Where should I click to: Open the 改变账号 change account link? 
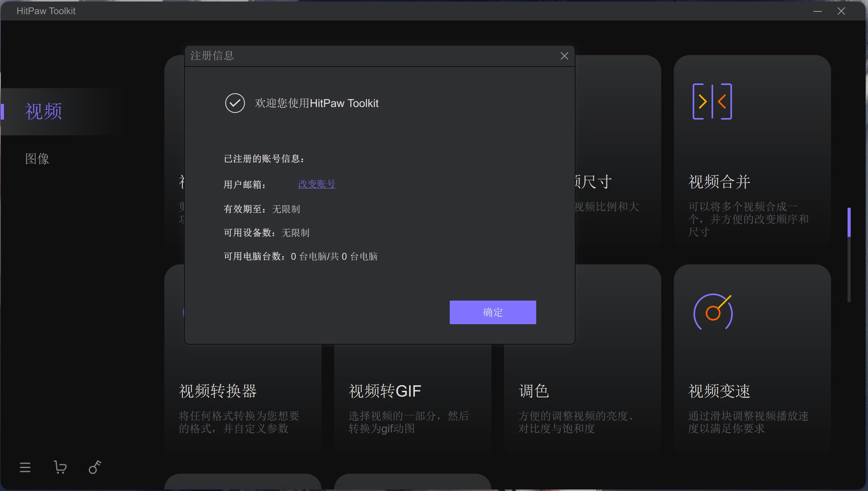click(316, 184)
